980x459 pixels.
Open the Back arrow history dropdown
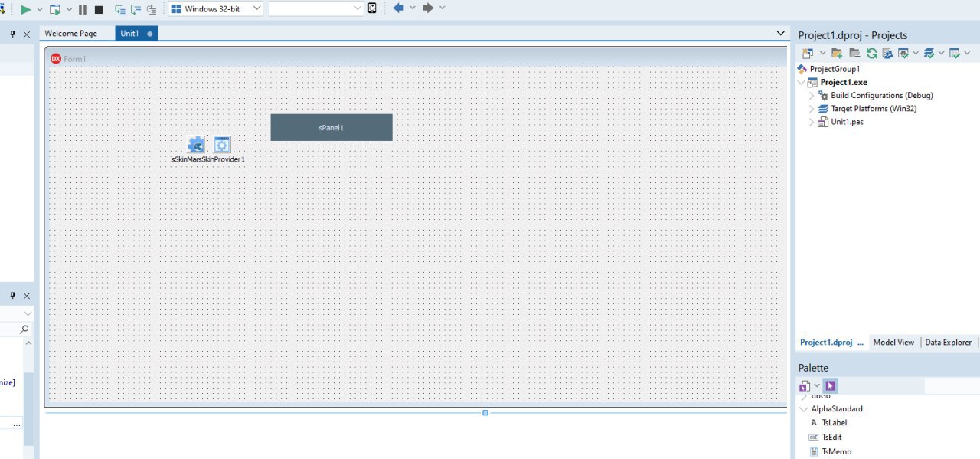point(413,8)
